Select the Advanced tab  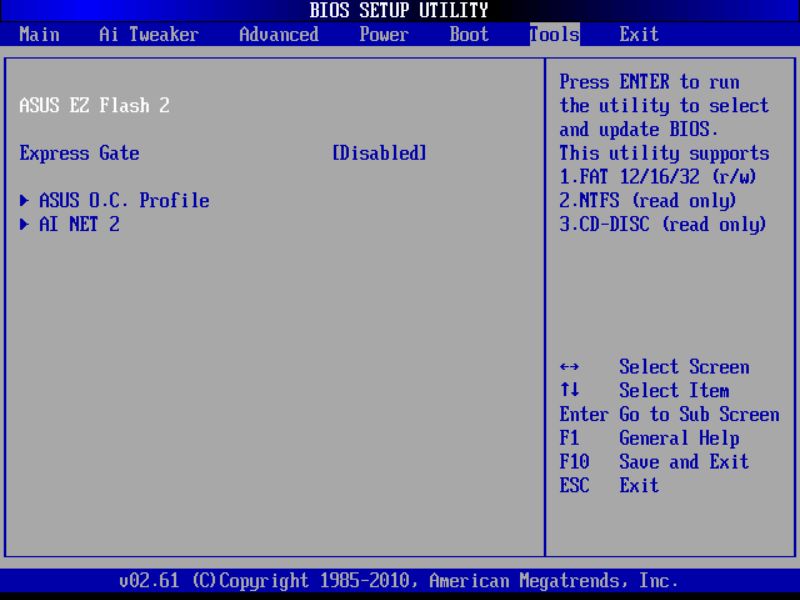[x=279, y=34]
